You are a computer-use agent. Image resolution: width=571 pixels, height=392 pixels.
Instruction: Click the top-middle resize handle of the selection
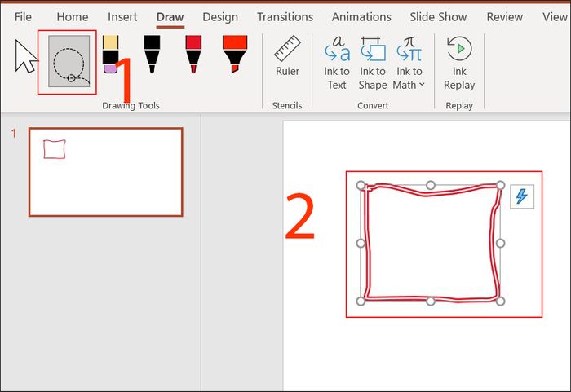(431, 185)
